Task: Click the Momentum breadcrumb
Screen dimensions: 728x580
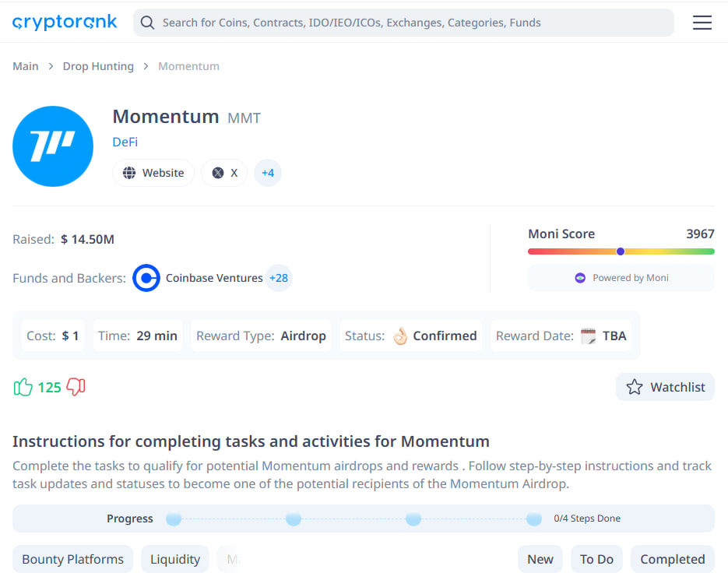Action: (x=188, y=66)
